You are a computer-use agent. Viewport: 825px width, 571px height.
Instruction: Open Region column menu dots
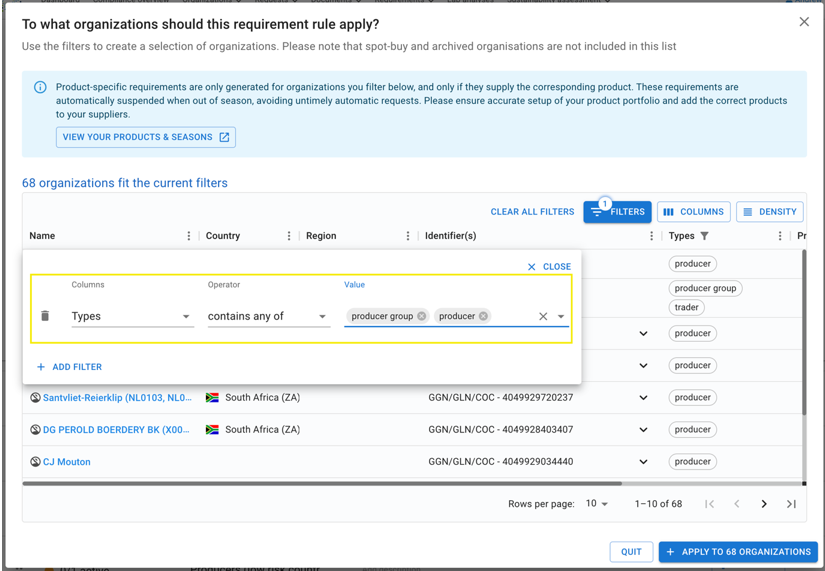(408, 236)
